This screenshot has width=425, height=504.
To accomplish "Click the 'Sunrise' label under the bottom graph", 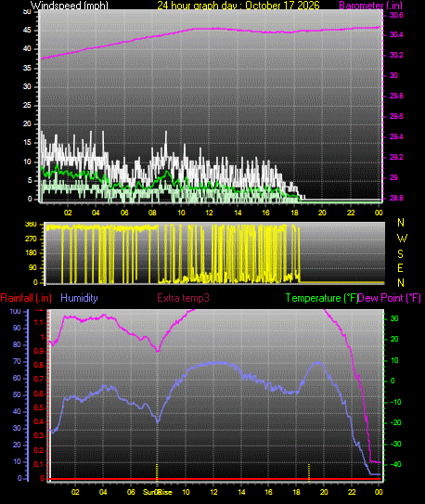I will 158,492.
